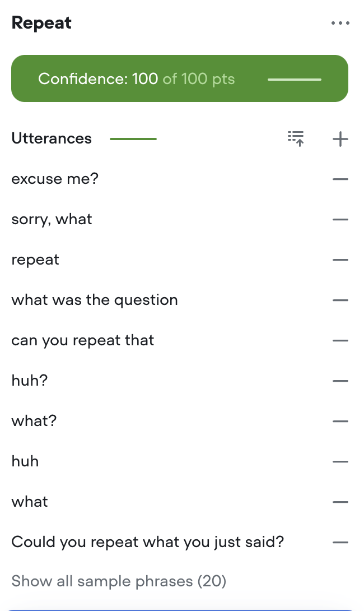Viewport: 364px width, 611px height.
Task: Click the Utterances section header
Action: pos(52,138)
